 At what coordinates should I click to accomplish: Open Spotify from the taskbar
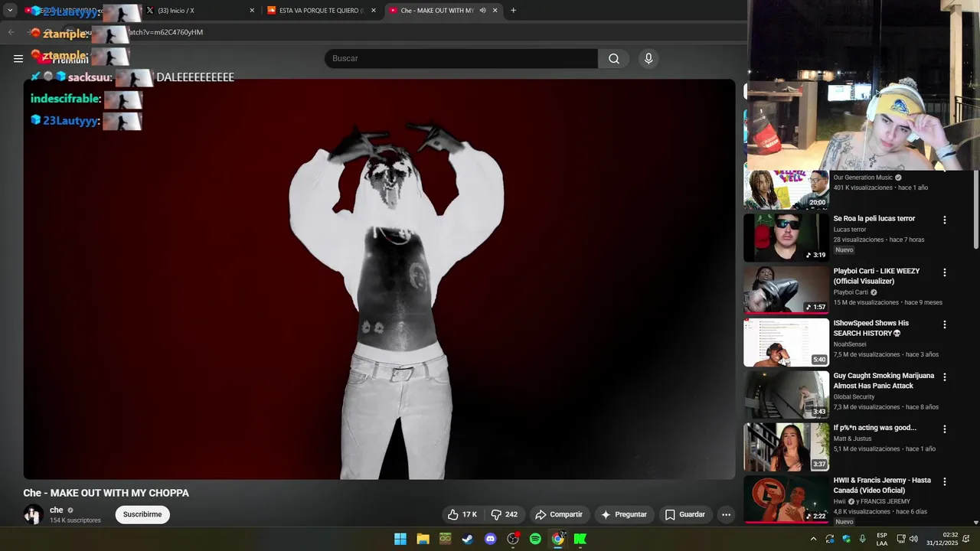(535, 539)
